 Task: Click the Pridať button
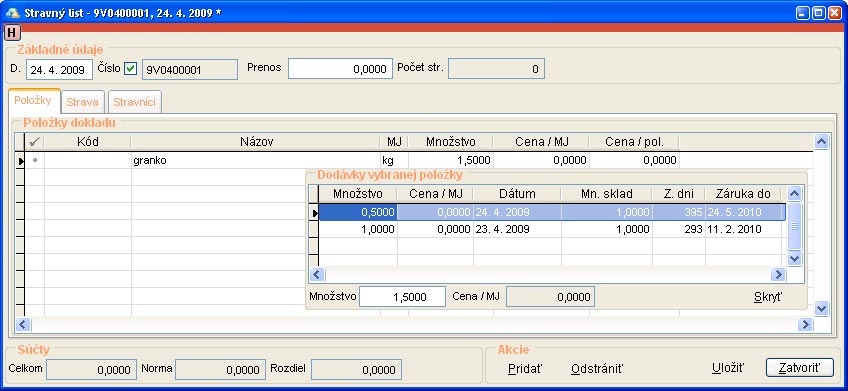pyautogui.click(x=525, y=369)
